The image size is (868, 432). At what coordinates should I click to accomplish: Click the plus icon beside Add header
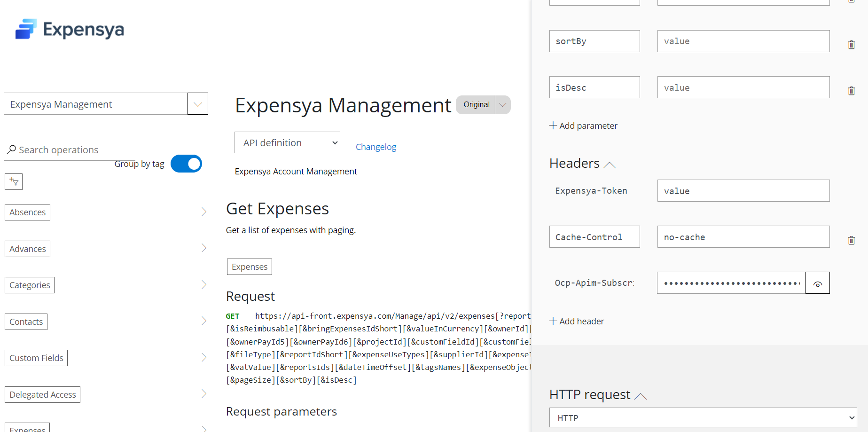coord(553,321)
